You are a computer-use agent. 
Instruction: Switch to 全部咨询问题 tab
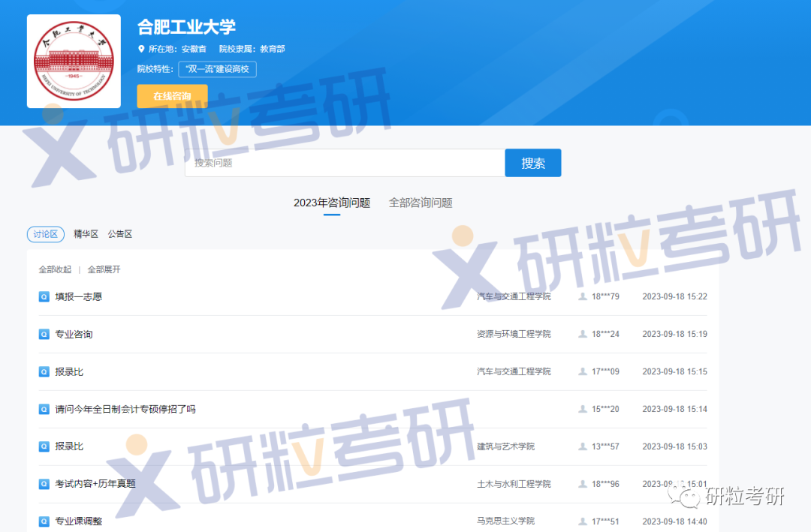(421, 203)
